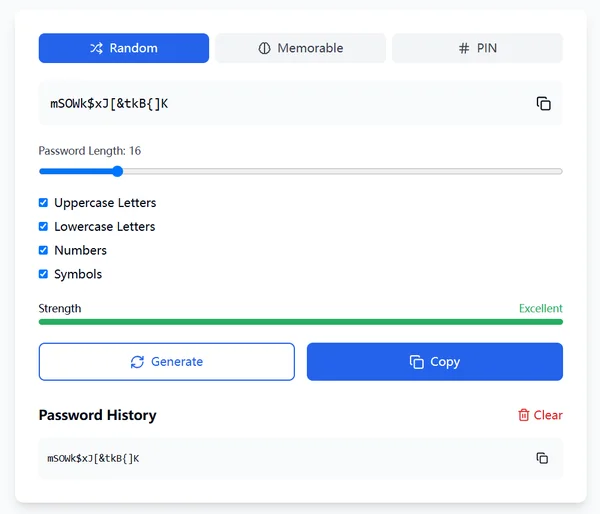The image size is (600, 514).
Task: Select the PIN tab
Action: (x=477, y=48)
